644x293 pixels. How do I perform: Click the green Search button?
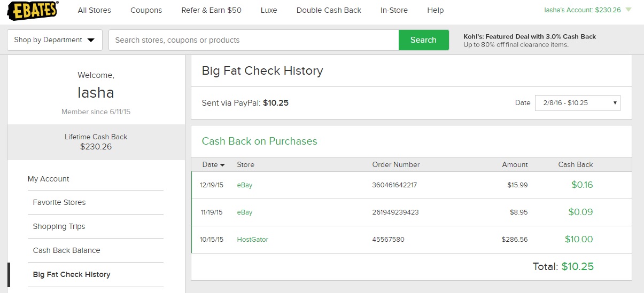[x=423, y=40]
